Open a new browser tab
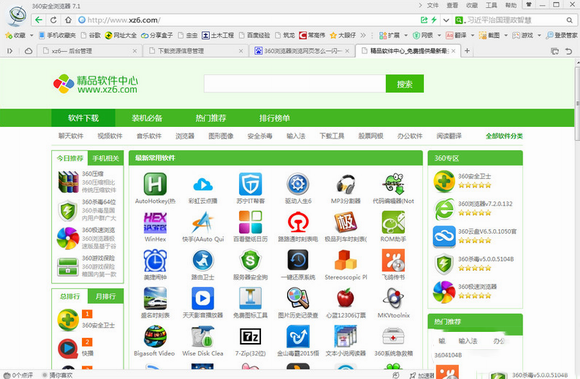Screen dimensions: 580x379 [467, 51]
